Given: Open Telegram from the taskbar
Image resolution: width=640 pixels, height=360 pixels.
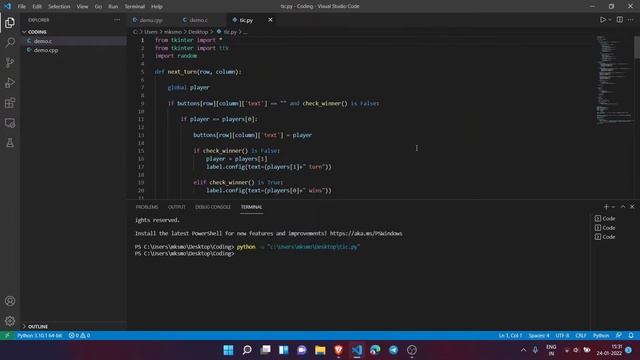Looking at the screenshot, I should 393,350.
